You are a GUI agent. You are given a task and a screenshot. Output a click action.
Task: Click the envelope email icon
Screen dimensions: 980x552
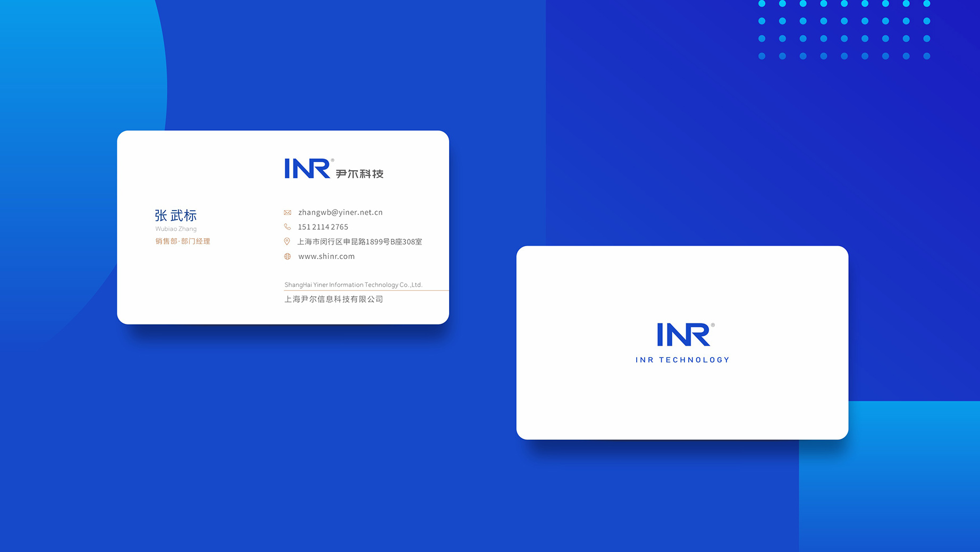(288, 212)
